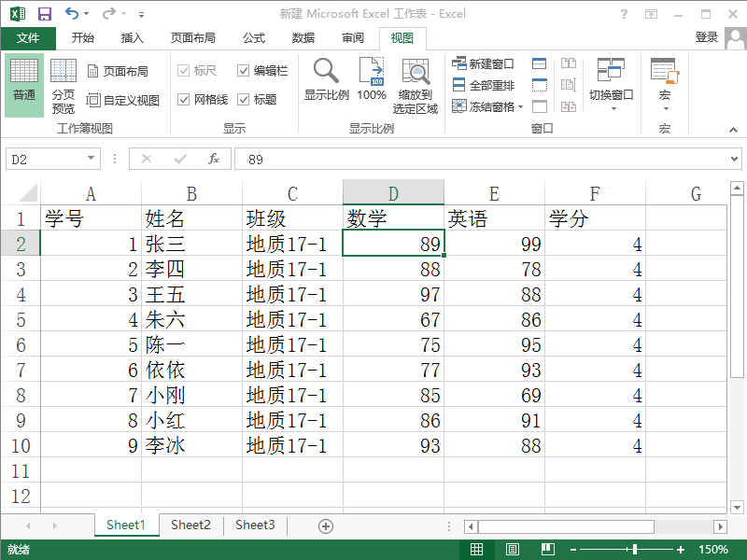Open the File (文件) tab
Image resolution: width=747 pixels, height=560 pixels.
point(28,38)
